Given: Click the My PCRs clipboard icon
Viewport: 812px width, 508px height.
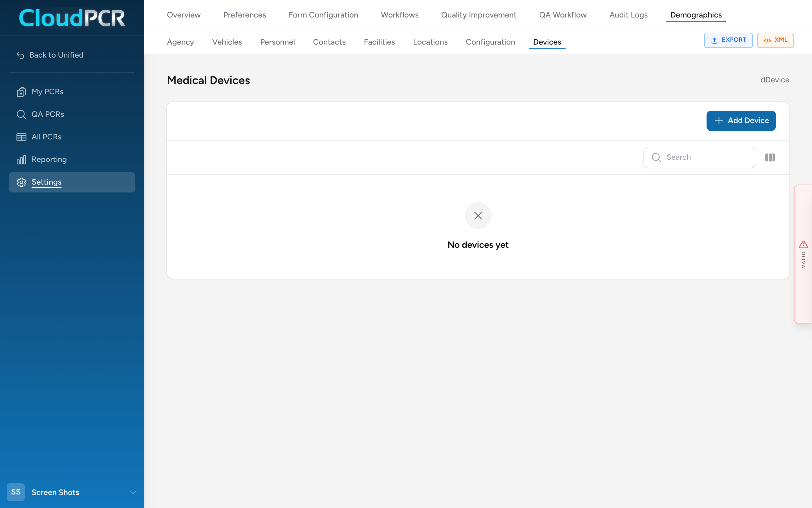Looking at the screenshot, I should (21, 92).
